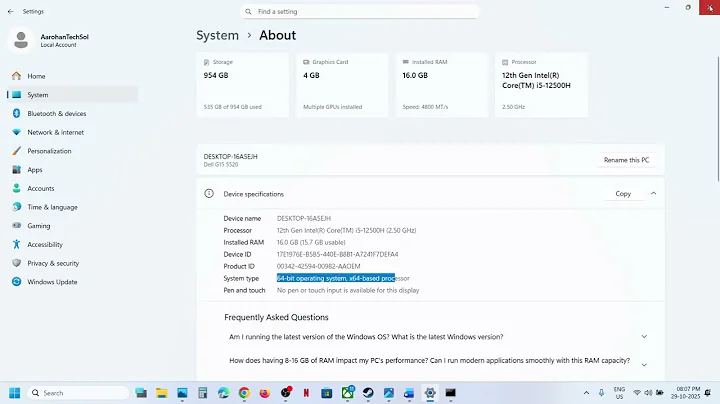Image resolution: width=720 pixels, height=404 pixels.
Task: Open the Storage 954 GB card
Action: click(x=242, y=85)
